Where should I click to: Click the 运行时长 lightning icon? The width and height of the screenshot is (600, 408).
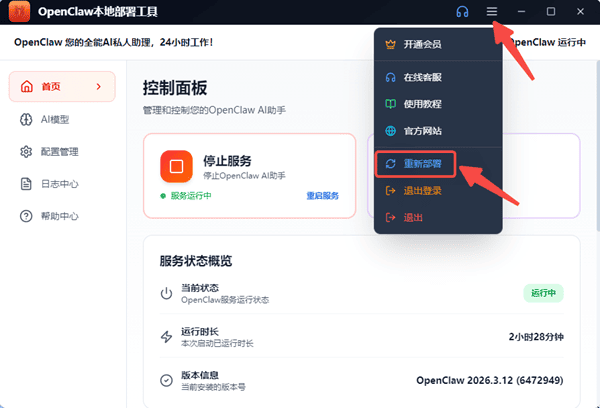click(166, 337)
